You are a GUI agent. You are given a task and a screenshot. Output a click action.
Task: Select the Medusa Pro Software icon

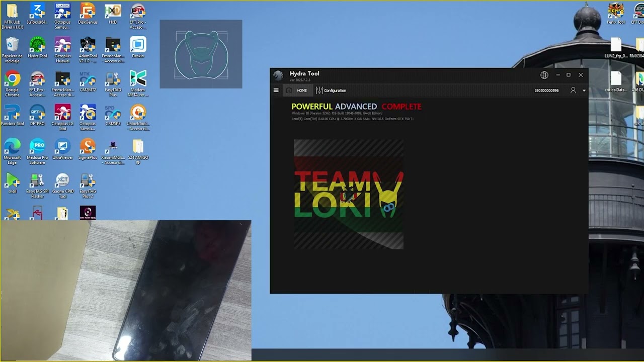pyautogui.click(x=37, y=151)
